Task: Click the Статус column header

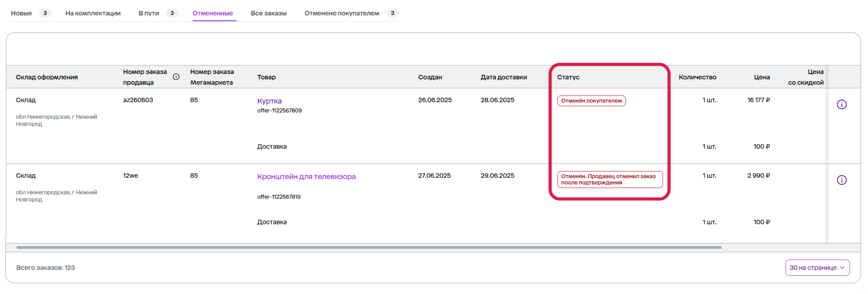Action: 568,77
